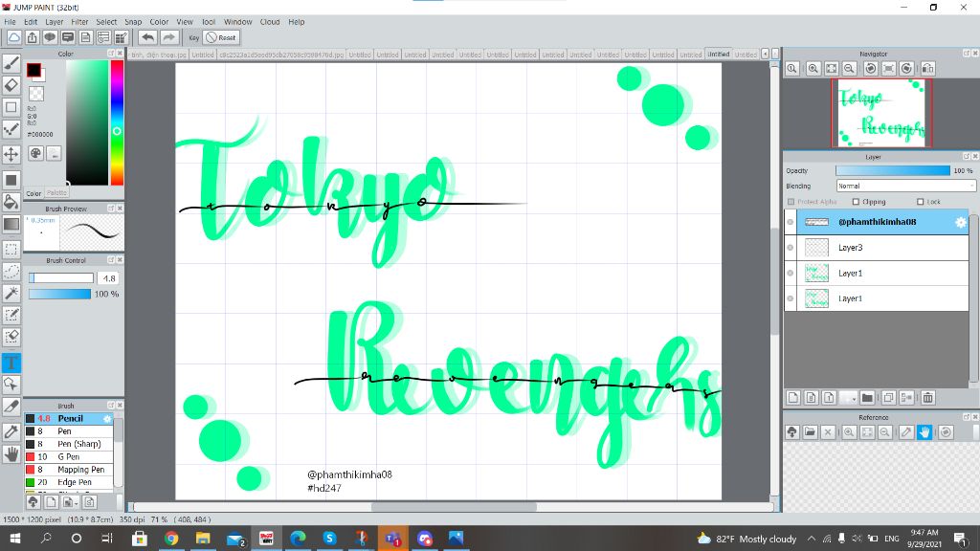Select the G Pen brush
980x551 pixels.
pyautogui.click(x=69, y=456)
